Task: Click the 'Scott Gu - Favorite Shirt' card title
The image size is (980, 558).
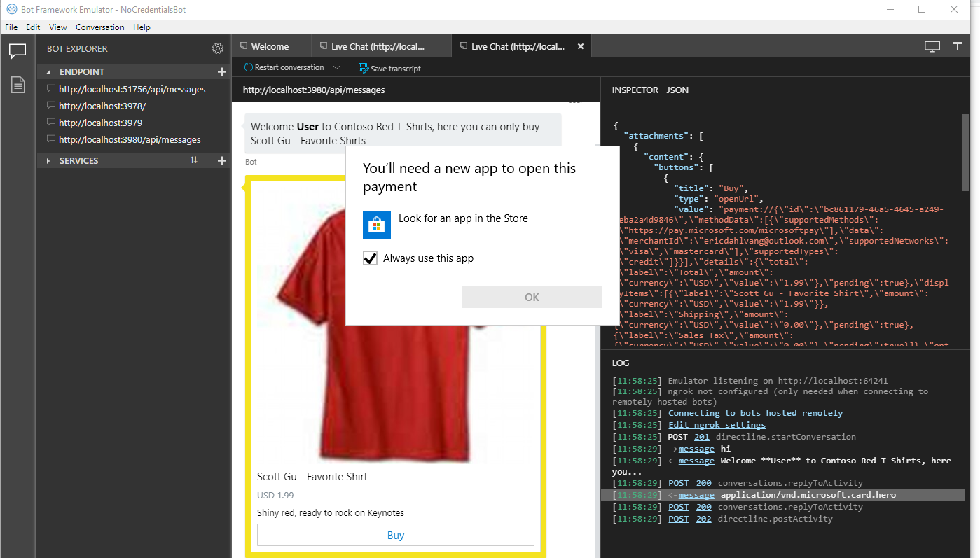Action: (x=312, y=477)
